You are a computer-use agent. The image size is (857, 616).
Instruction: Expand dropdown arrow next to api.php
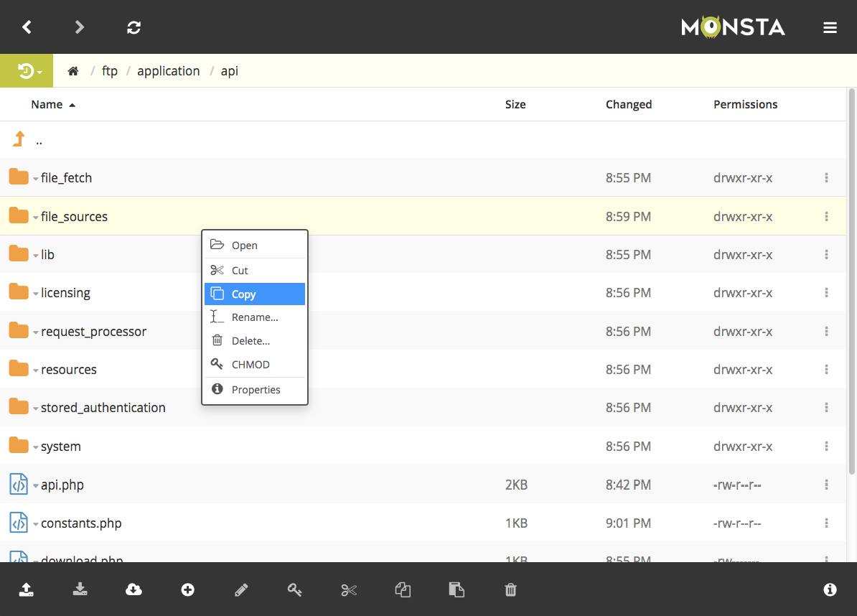(35, 486)
